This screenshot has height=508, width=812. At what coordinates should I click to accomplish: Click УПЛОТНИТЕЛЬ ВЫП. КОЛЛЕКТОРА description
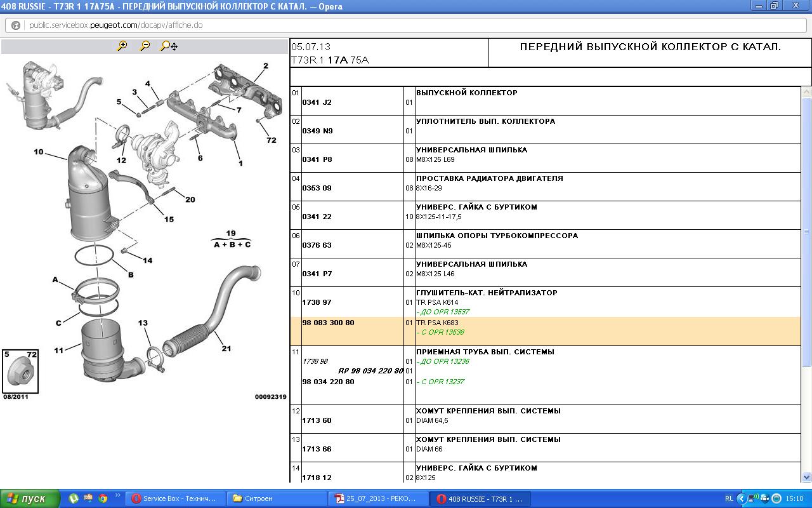click(x=485, y=121)
